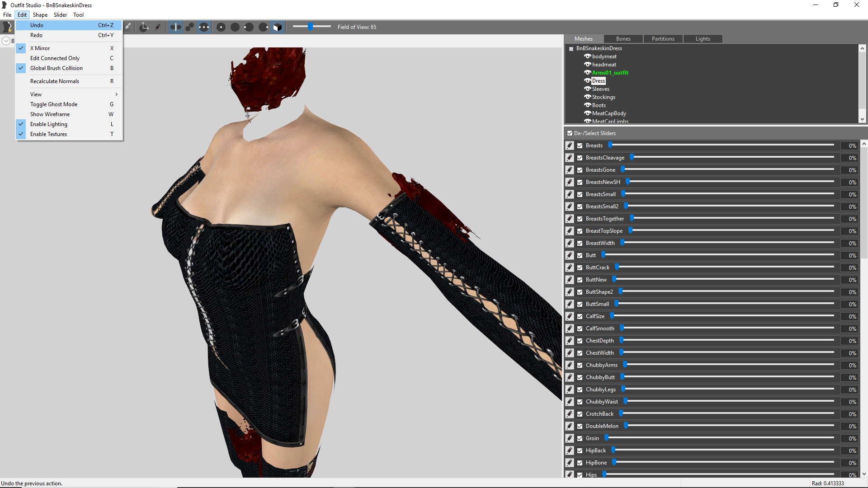Click the CrotchBack percentage input field
868x488 pixels.
pos(849,414)
